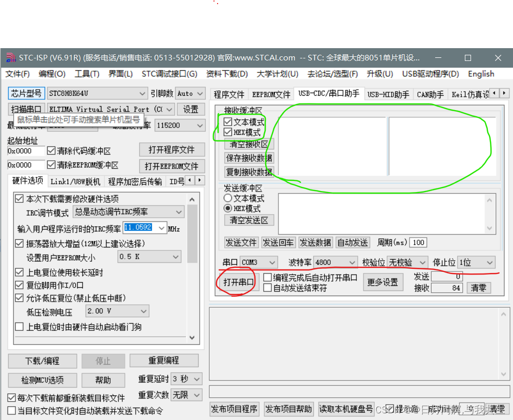Click 发送数据 button
This screenshot has height=420, width=513.
[315, 243]
